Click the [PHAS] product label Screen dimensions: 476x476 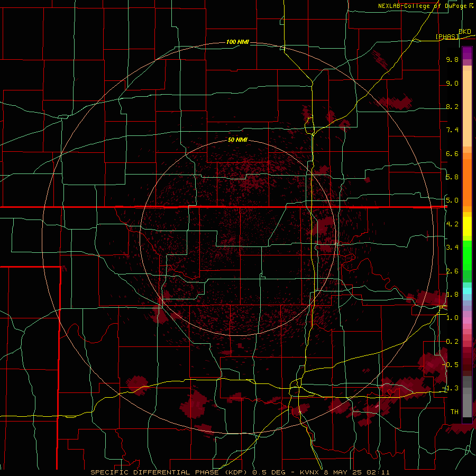click(x=447, y=36)
